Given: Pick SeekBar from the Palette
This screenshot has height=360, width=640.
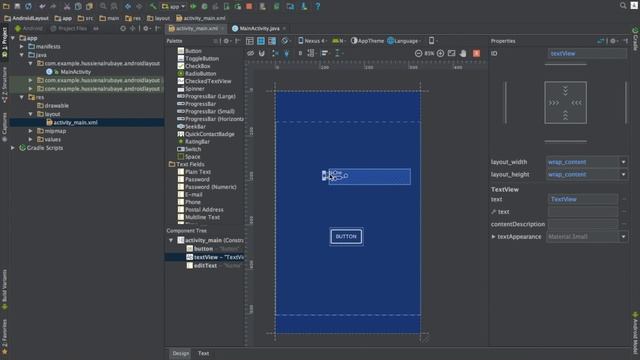Looking at the screenshot, I should [195, 127].
